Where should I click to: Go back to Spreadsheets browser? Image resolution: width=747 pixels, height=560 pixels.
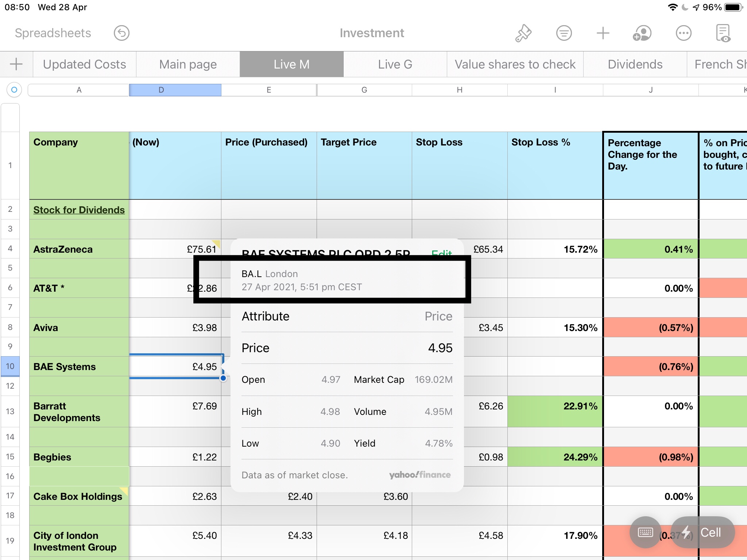click(x=53, y=33)
